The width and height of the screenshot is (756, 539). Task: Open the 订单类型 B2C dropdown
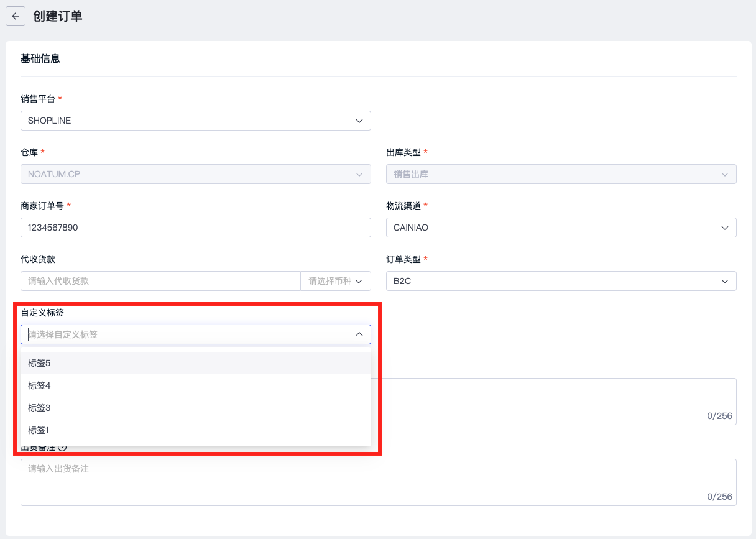(x=561, y=281)
